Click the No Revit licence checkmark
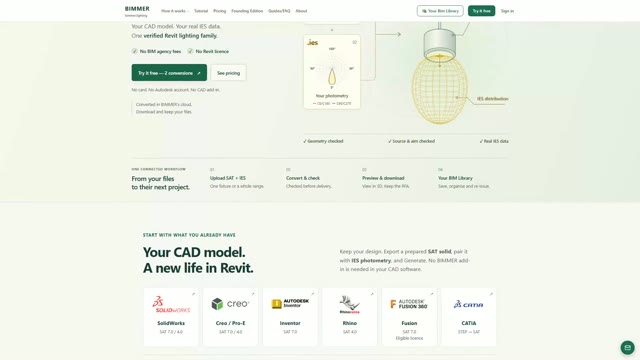 coord(190,51)
